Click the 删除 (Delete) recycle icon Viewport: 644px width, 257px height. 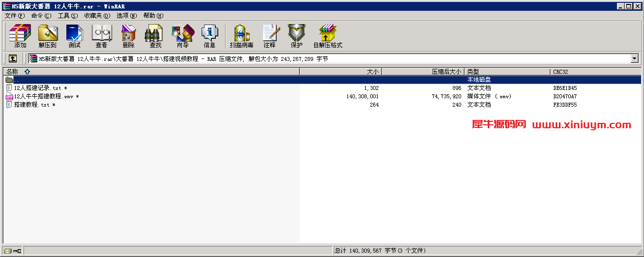coord(128,36)
